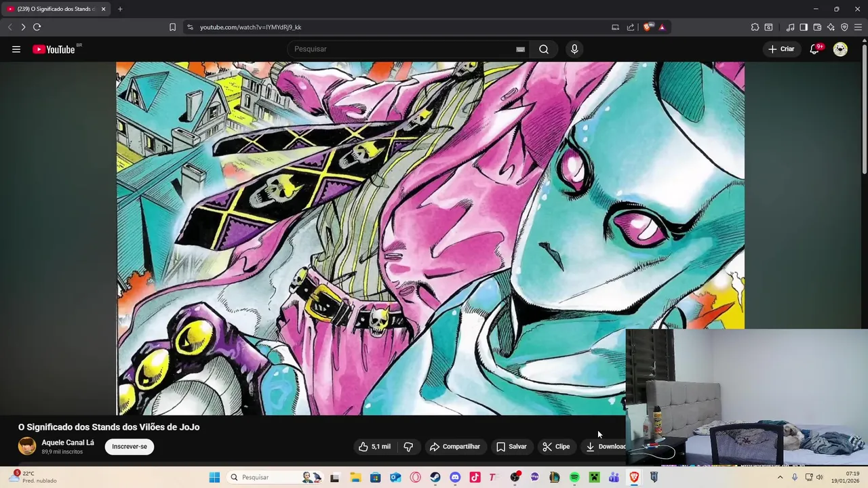Screen dimensions: 868x488
Task: Open Outlook from the taskbar
Action: click(x=395, y=477)
